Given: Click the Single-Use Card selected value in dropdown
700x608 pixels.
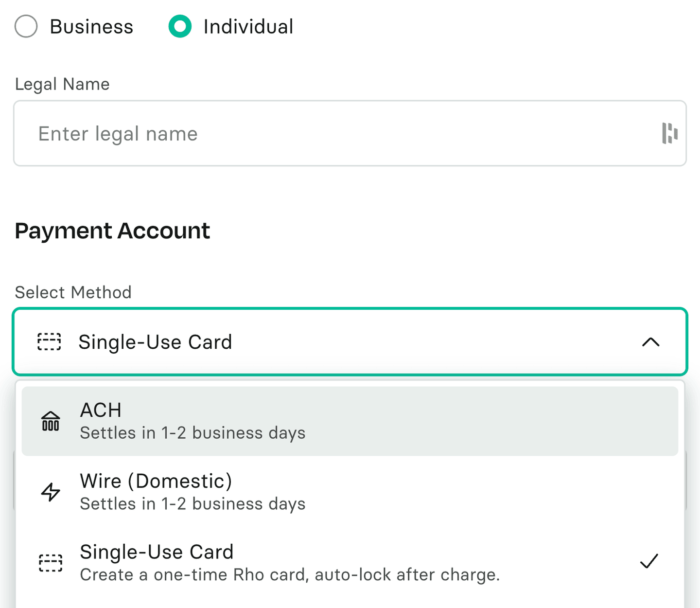Looking at the screenshot, I should click(x=155, y=342).
